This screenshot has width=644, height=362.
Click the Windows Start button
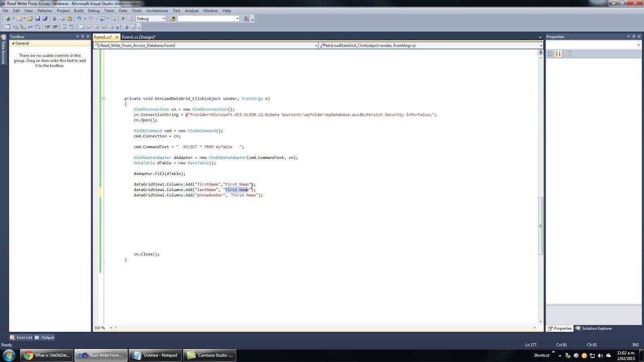[9, 355]
